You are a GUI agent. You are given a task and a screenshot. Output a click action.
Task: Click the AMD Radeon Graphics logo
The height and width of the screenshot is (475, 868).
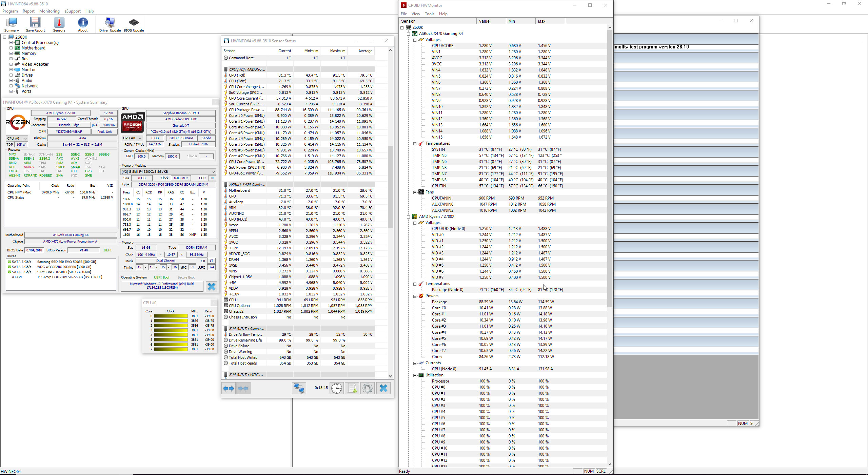point(133,123)
